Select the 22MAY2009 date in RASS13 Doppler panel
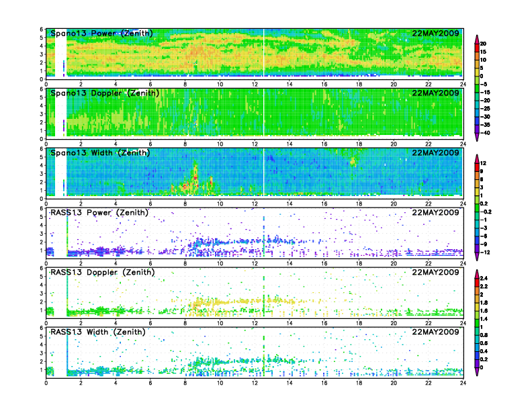 tap(435, 272)
